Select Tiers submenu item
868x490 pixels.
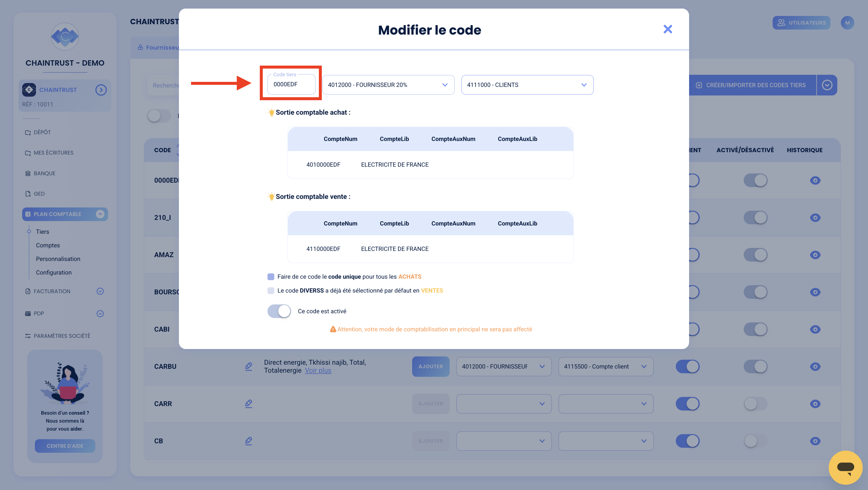pyautogui.click(x=43, y=232)
